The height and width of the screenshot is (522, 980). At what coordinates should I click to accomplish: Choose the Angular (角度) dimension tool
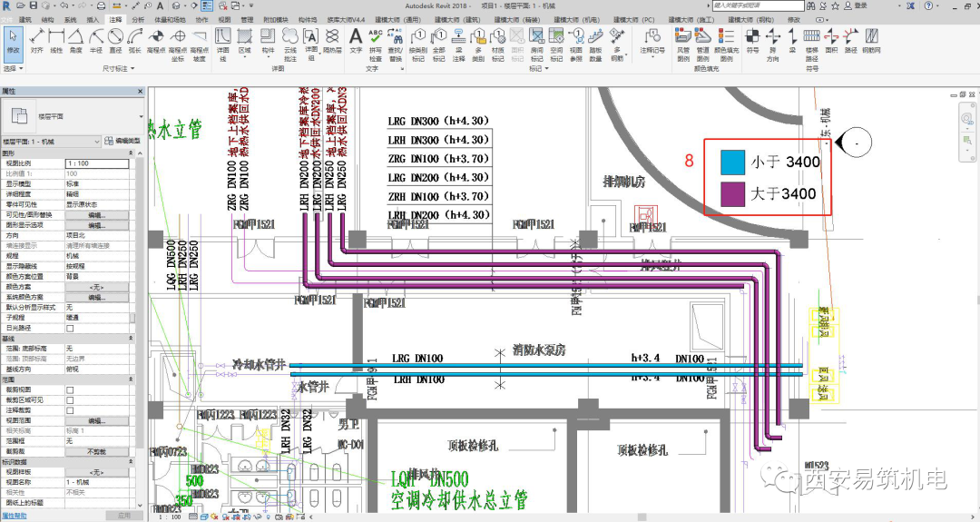[x=75, y=41]
